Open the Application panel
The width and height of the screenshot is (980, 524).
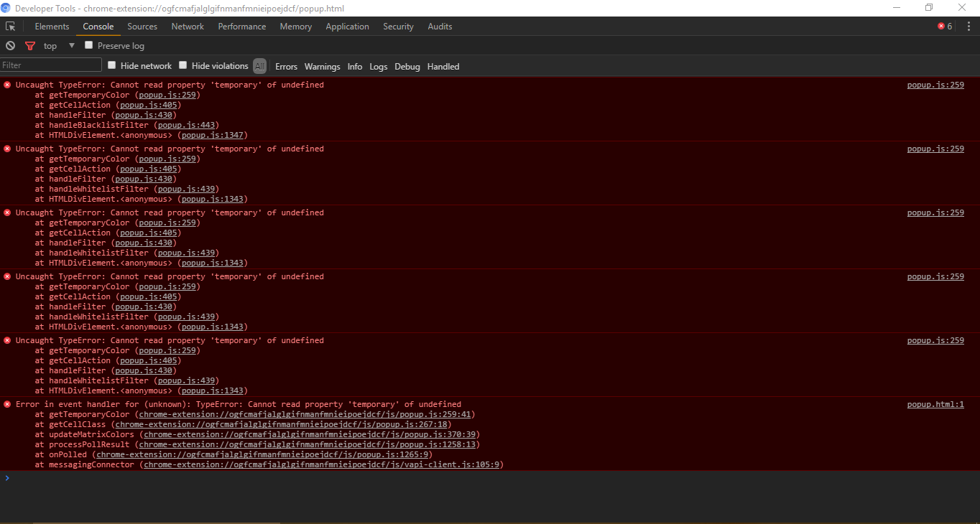pyautogui.click(x=347, y=26)
